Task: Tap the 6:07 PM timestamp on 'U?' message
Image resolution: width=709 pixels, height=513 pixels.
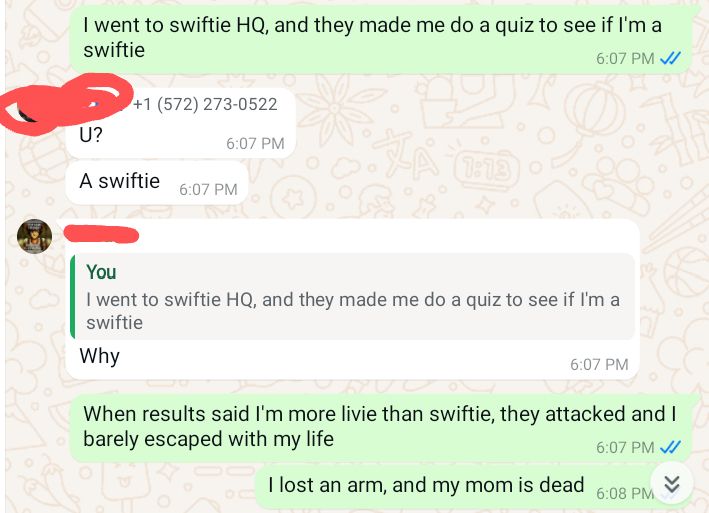Action: click(255, 143)
